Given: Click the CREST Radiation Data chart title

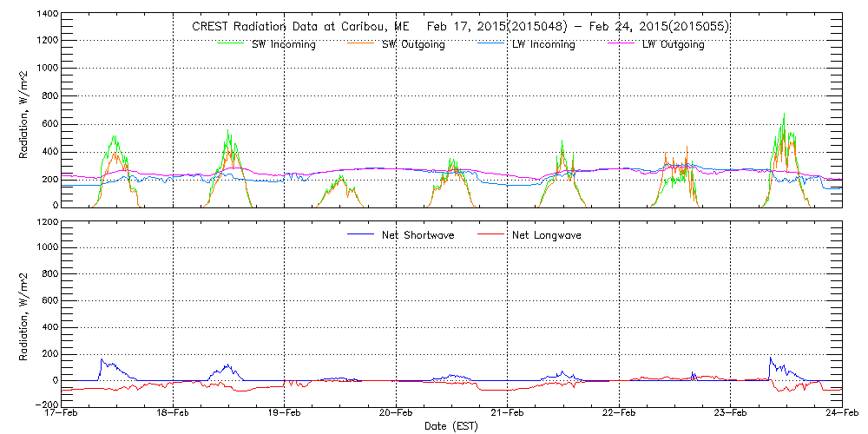Looking at the screenshot, I should (460, 26).
